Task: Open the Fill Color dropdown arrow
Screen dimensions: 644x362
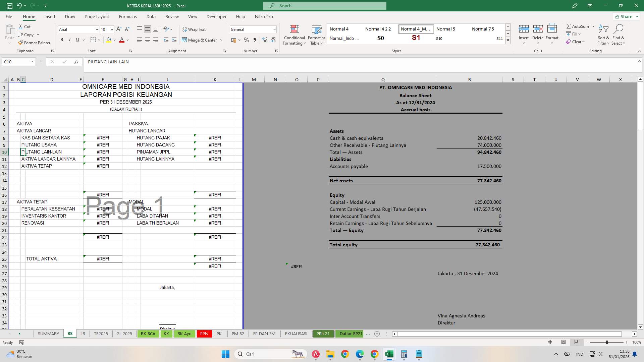Action: [114, 40]
